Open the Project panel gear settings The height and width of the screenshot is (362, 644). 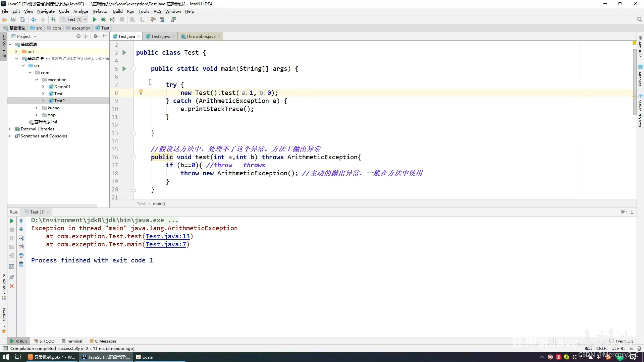pos(96,36)
